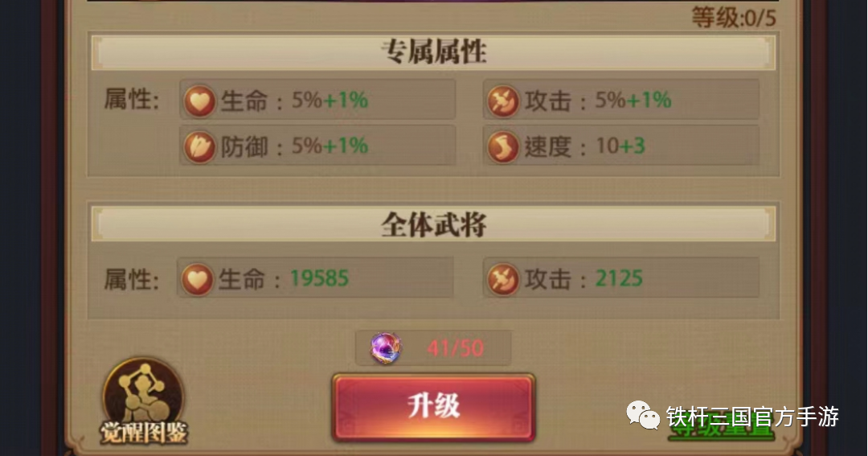
Task: Select the 生命 heart icon under 专属属性
Action: coord(199,101)
